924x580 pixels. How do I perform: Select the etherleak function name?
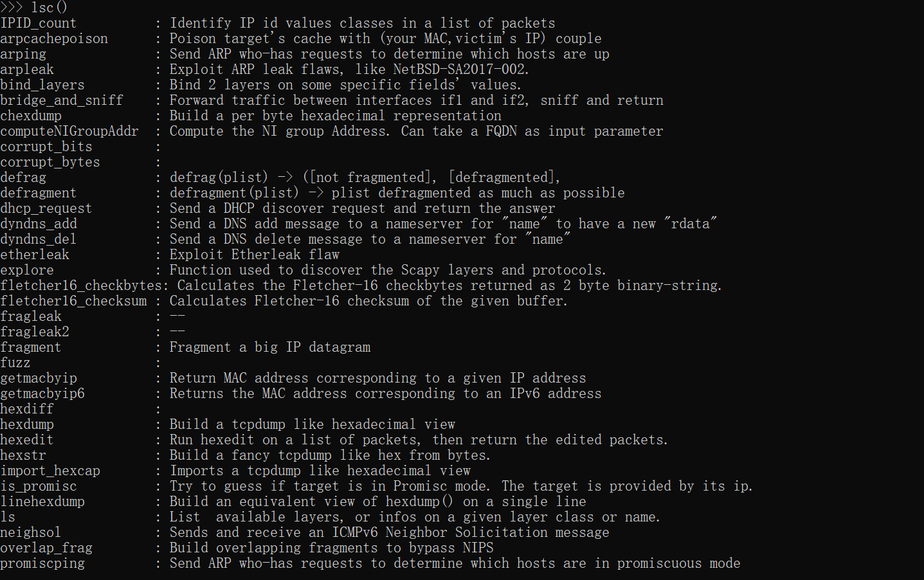(x=35, y=255)
